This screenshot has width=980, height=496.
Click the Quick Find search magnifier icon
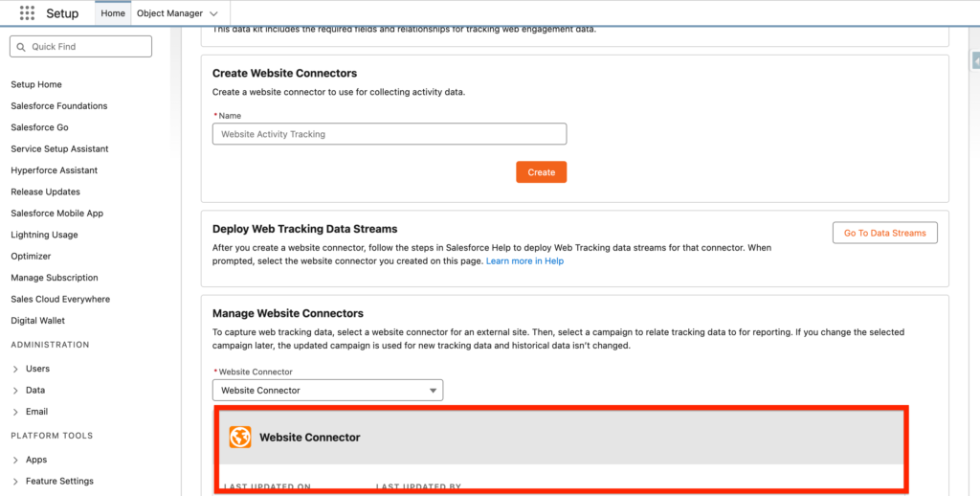[x=20, y=47]
